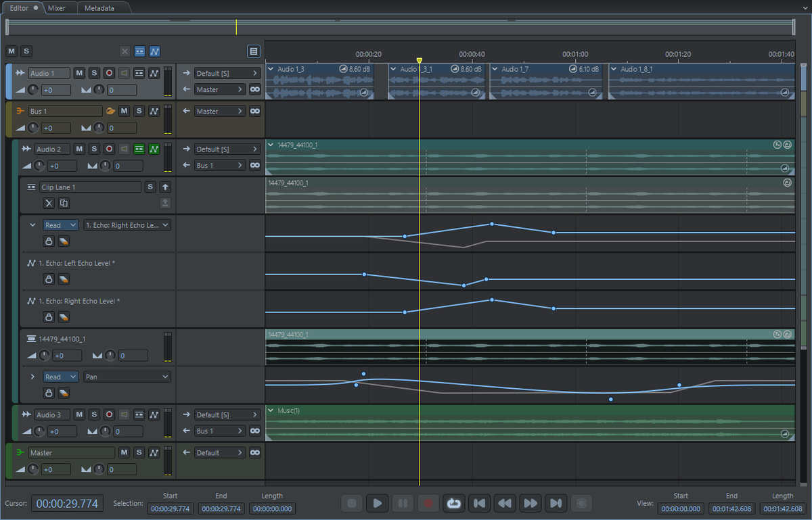812x520 pixels.
Task: Open the track list panel icon
Action: click(x=253, y=51)
